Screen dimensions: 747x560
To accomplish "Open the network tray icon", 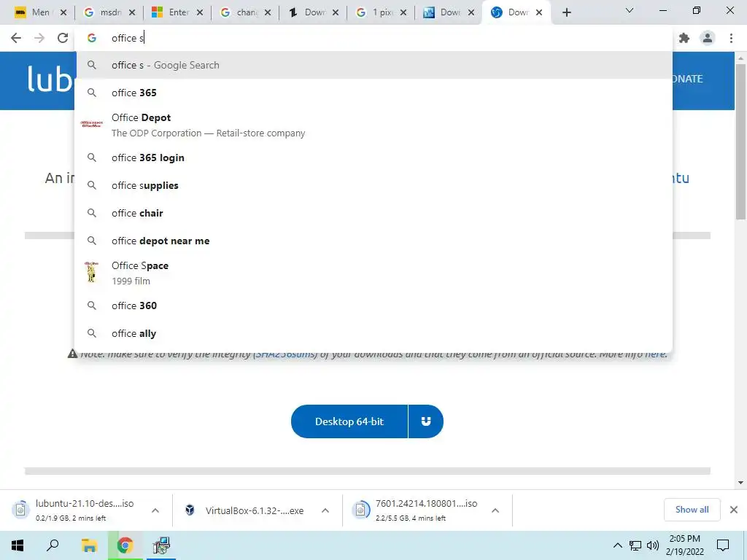I will tap(635, 545).
